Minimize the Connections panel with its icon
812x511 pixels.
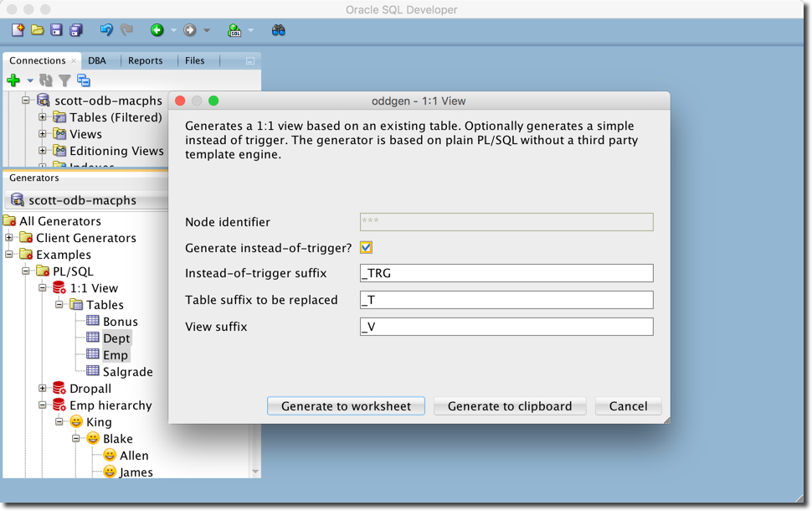point(250,61)
